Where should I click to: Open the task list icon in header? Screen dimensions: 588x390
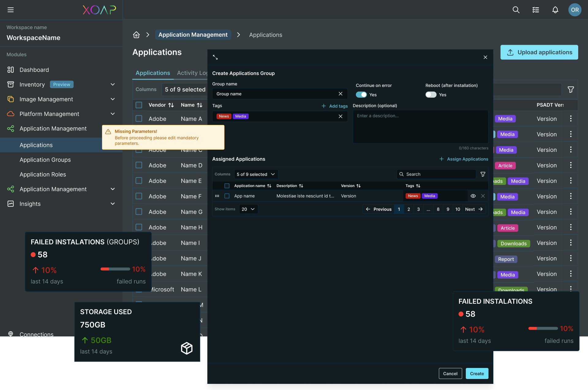(536, 10)
